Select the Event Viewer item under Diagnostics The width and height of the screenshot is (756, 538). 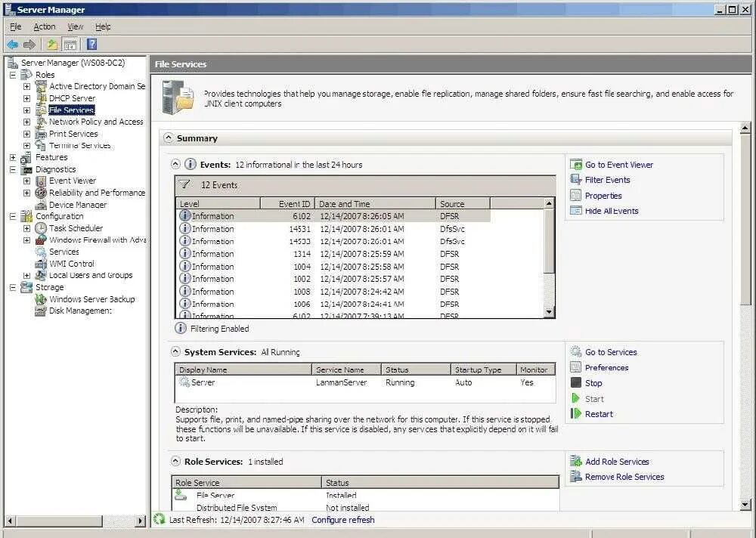pos(72,181)
